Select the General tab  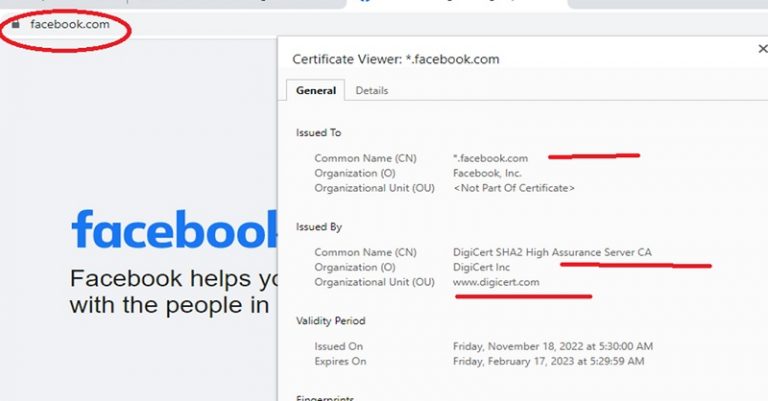pyautogui.click(x=316, y=91)
